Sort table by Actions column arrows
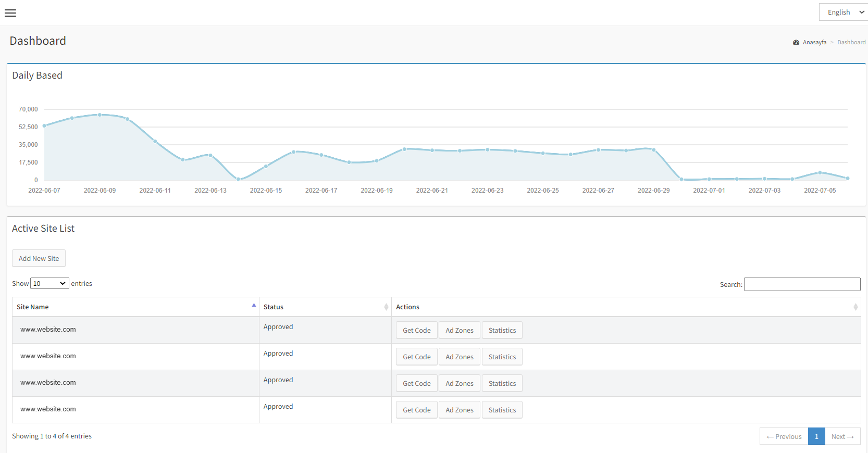The image size is (868, 453). [855, 307]
